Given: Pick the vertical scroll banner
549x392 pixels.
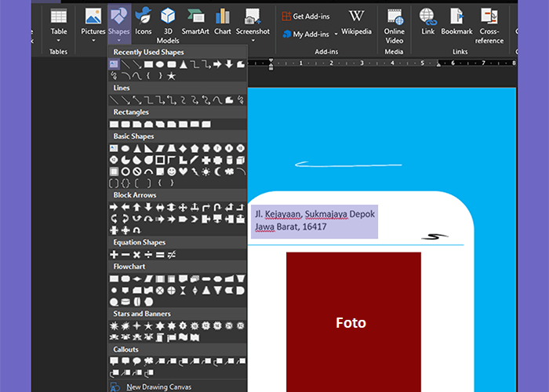Looking at the screenshot, I should 160,338.
